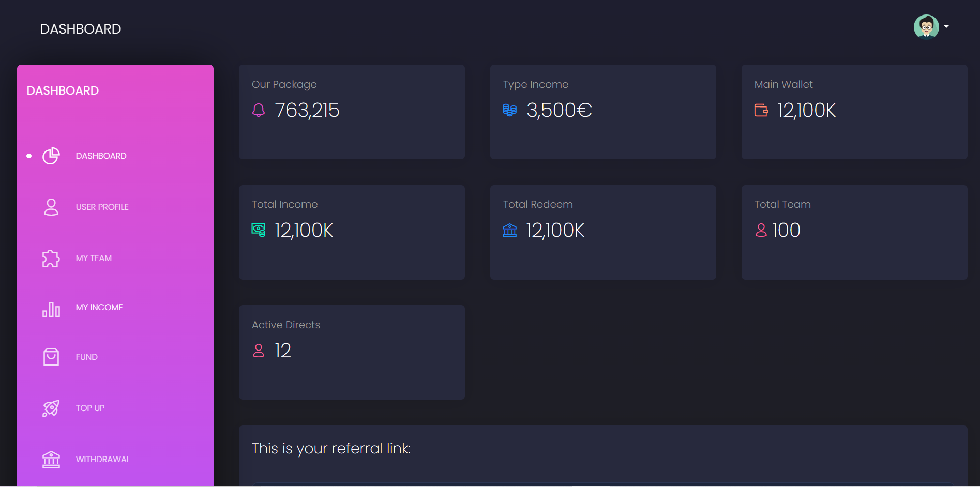Click the pie chart Dashboard sidebar icon
Image resolution: width=980 pixels, height=487 pixels.
[x=51, y=156]
